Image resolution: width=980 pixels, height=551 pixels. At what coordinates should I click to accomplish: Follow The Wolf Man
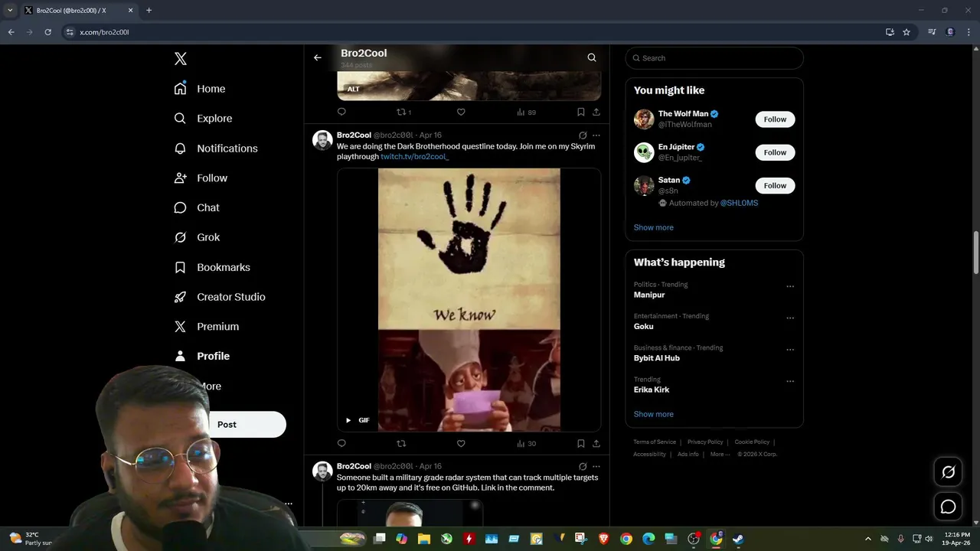point(775,119)
